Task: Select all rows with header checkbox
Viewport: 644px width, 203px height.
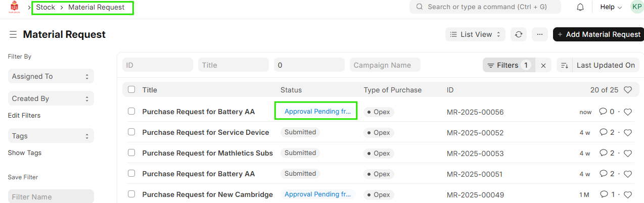Action: pyautogui.click(x=131, y=90)
